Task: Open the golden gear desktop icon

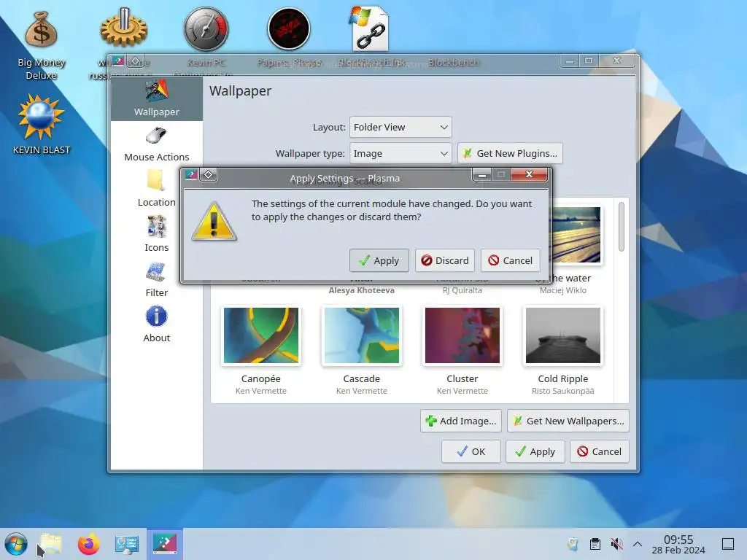Action: click(124, 29)
